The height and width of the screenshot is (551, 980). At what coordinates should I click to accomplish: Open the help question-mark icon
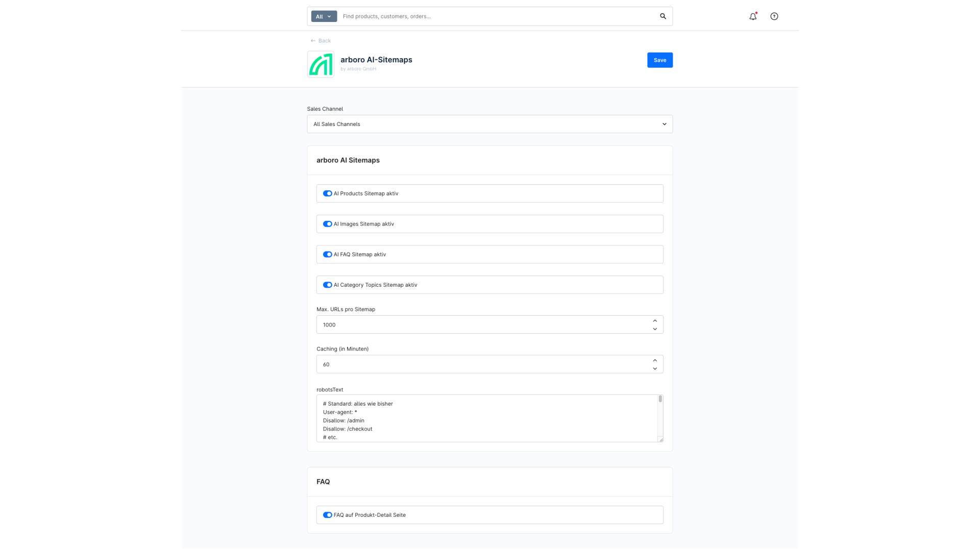coord(774,16)
